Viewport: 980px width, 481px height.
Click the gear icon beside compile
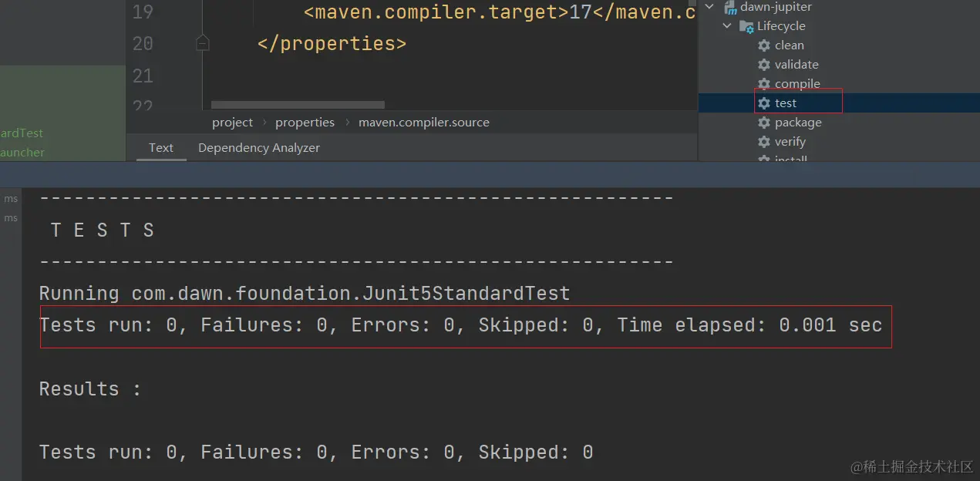click(x=764, y=84)
